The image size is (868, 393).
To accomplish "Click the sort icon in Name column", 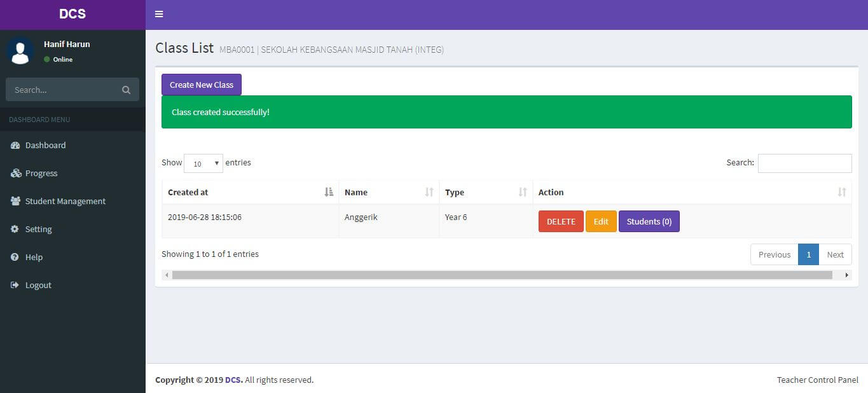I will (x=429, y=192).
